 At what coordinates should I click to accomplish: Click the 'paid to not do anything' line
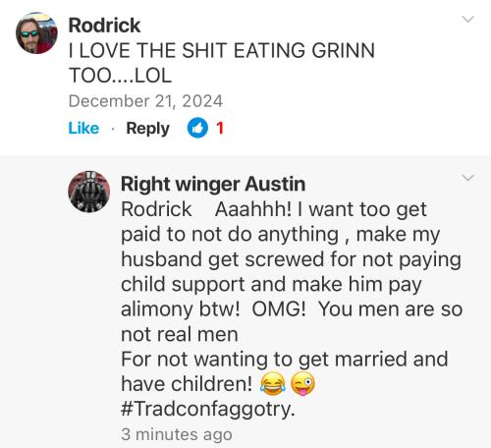[x=280, y=235]
